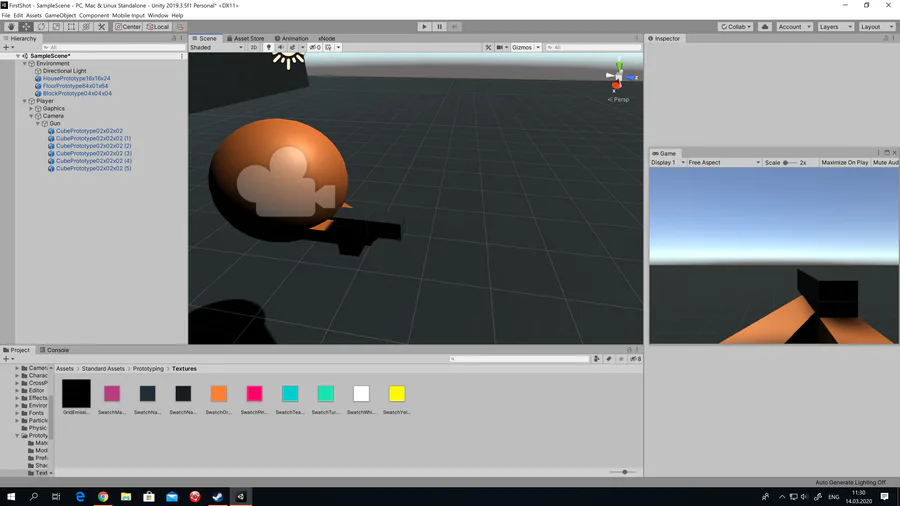Adjust the project thumbnail size slider
The height and width of the screenshot is (506, 900).
pyautogui.click(x=623, y=472)
